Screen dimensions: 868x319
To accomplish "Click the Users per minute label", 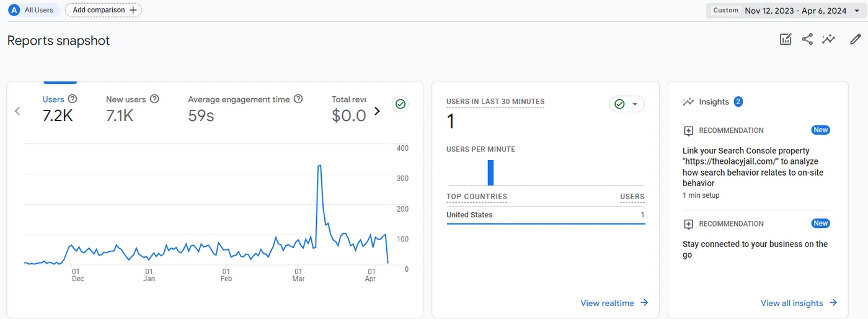I will (x=480, y=150).
